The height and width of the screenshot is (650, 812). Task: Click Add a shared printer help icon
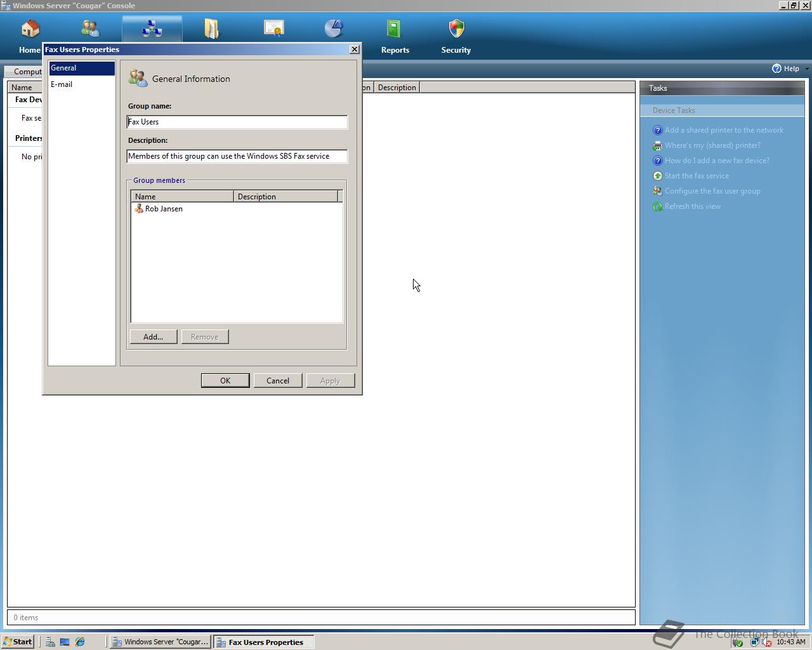pyautogui.click(x=658, y=130)
